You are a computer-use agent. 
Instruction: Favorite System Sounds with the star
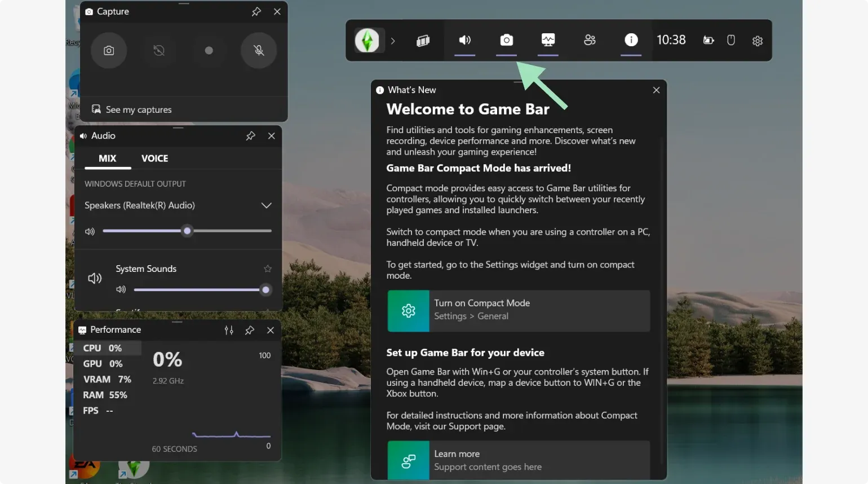[x=268, y=269]
